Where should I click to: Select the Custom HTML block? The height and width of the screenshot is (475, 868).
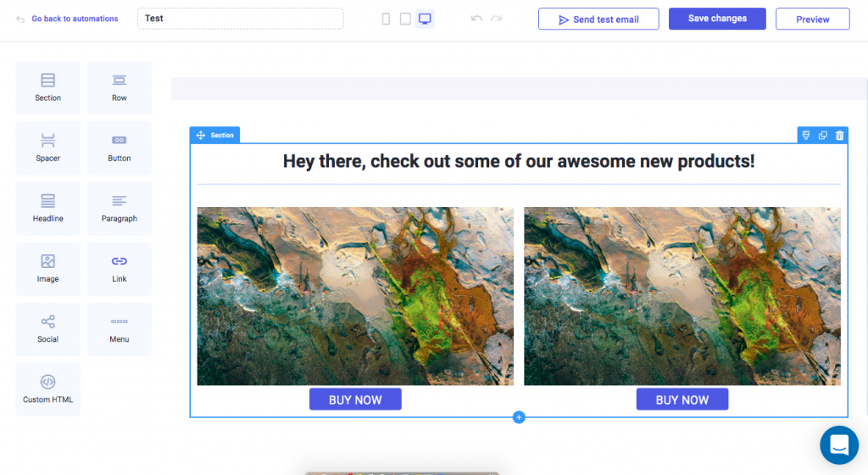48,389
